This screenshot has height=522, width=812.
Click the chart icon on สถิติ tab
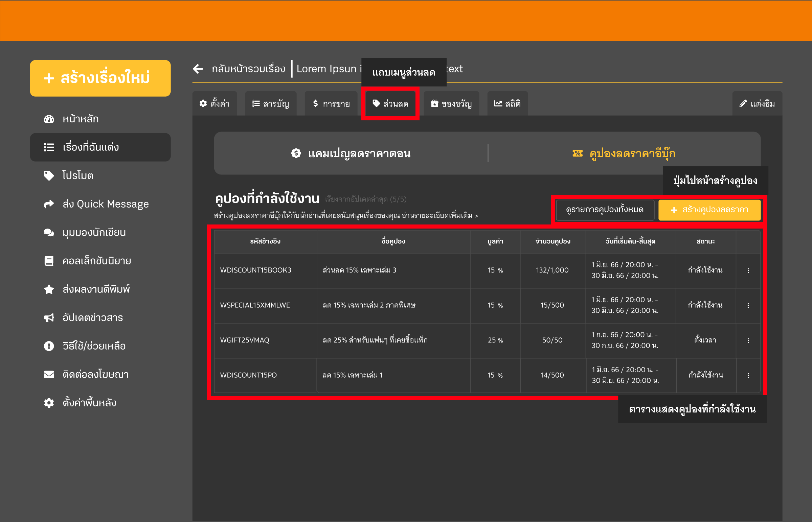tap(498, 103)
